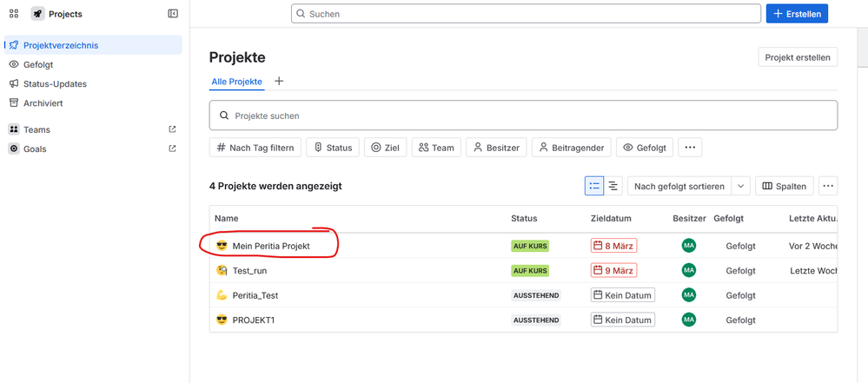
Task: Open Archiviert in the sidebar
Action: coord(93,103)
